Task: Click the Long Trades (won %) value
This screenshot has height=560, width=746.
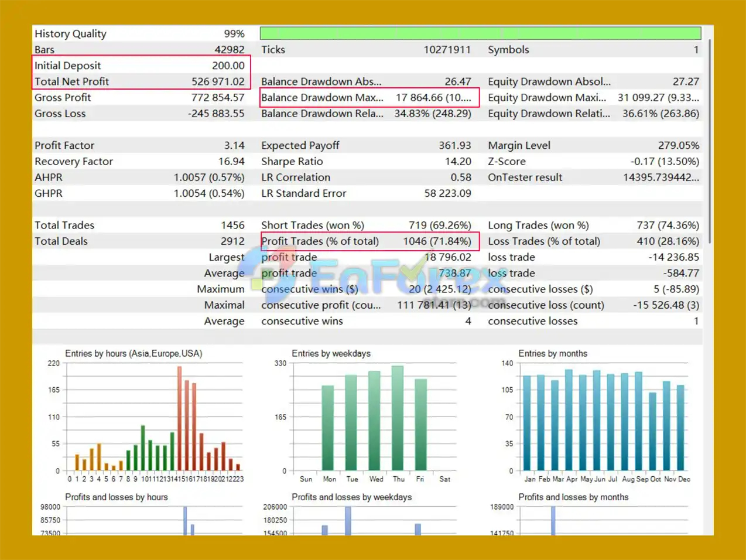Action: click(668, 226)
